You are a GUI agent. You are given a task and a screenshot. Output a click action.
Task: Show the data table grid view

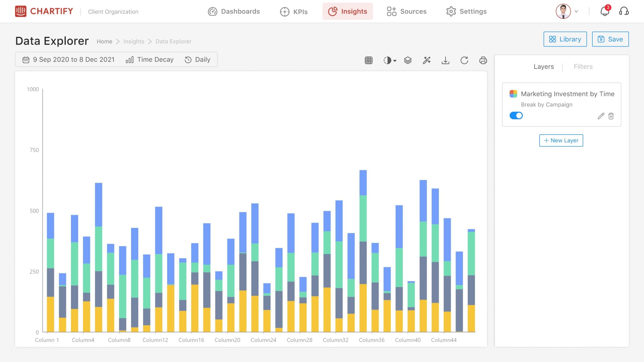tap(369, 60)
